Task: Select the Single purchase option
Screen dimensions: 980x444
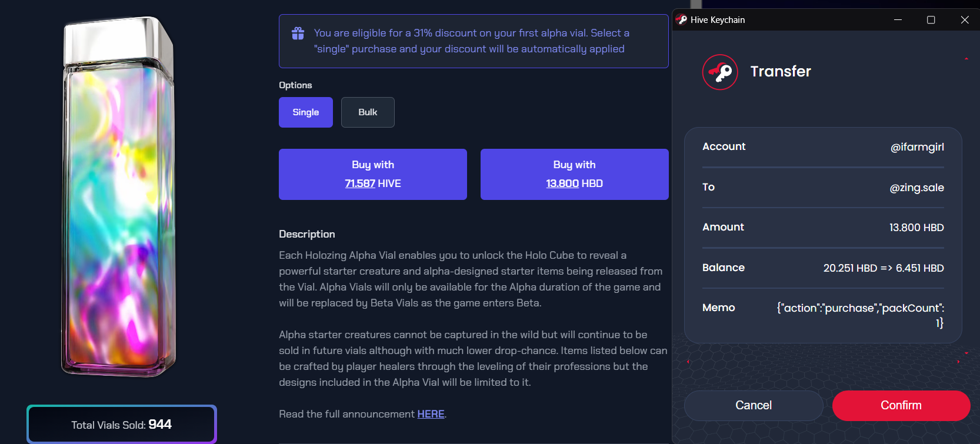Action: click(x=306, y=112)
